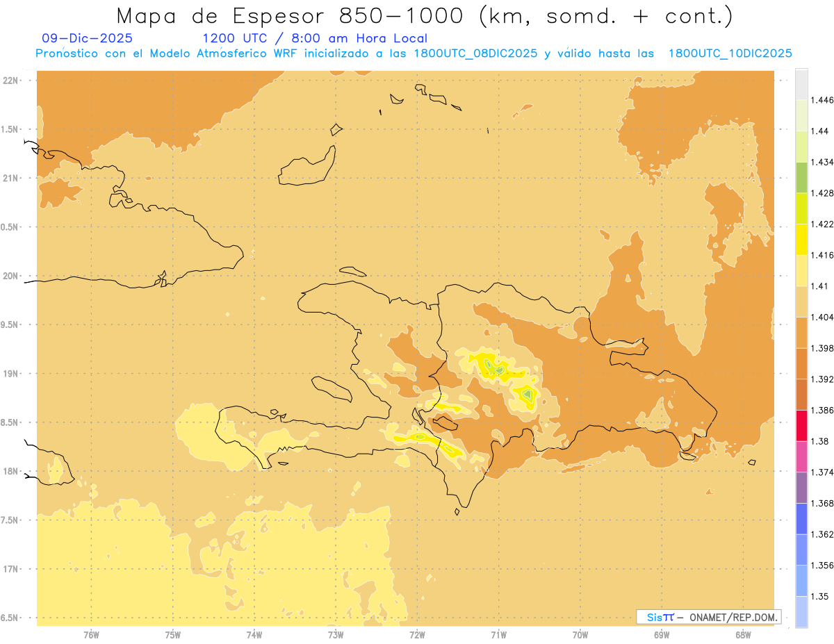Screen dimensions: 834x644
Task: Pick the blue swatch between 1.368 and 1.362
Action: point(801,518)
